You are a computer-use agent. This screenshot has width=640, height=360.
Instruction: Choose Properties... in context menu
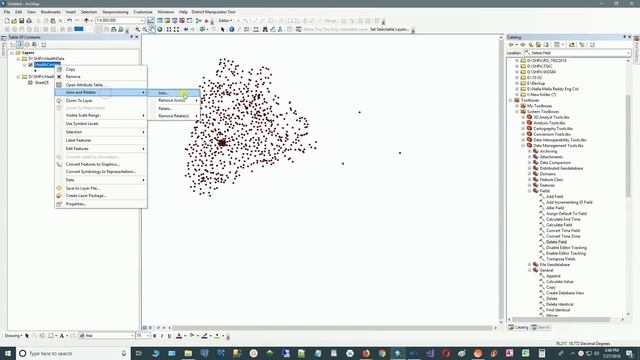click(101, 204)
